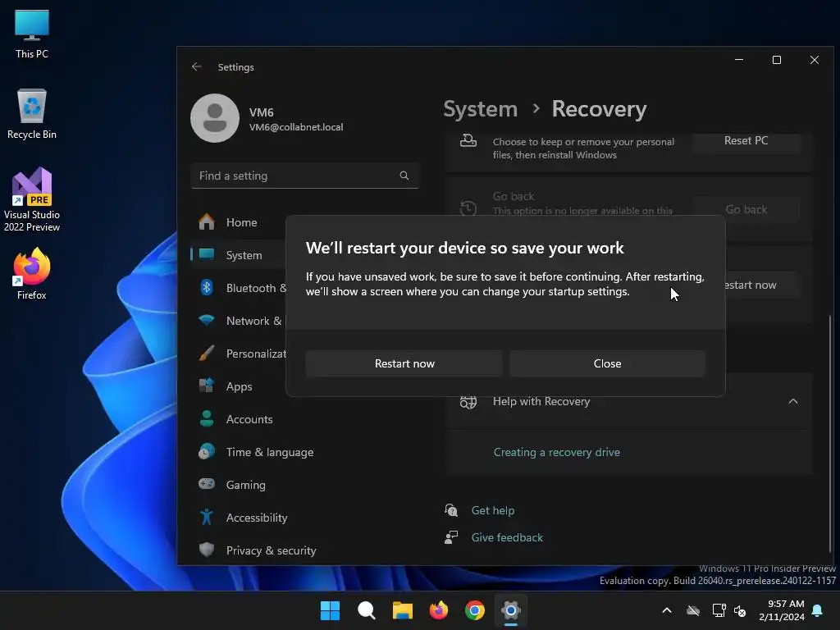840x630 pixels.
Task: Open Gaming settings
Action: [245, 484]
